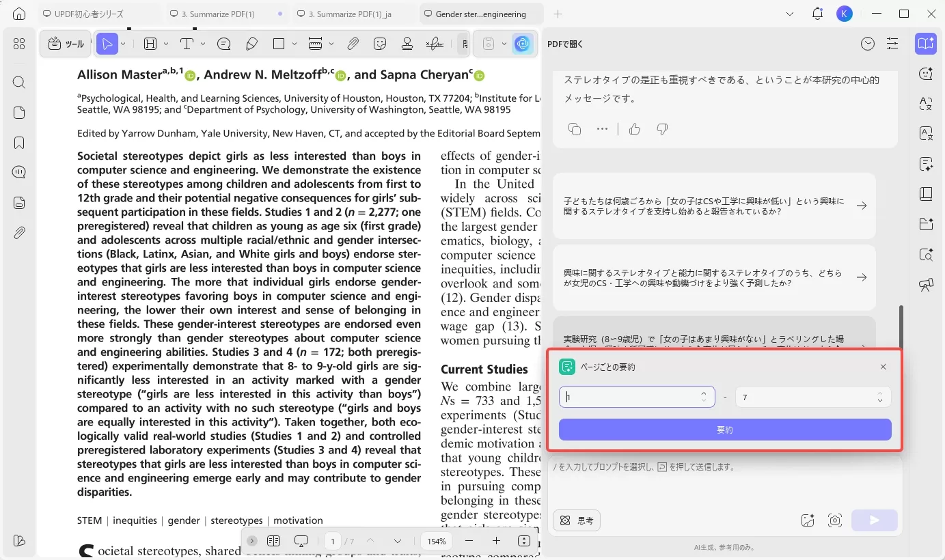Viewport: 945px width, 560px height.
Task: Open the sticker annotation tool
Action: [379, 43]
